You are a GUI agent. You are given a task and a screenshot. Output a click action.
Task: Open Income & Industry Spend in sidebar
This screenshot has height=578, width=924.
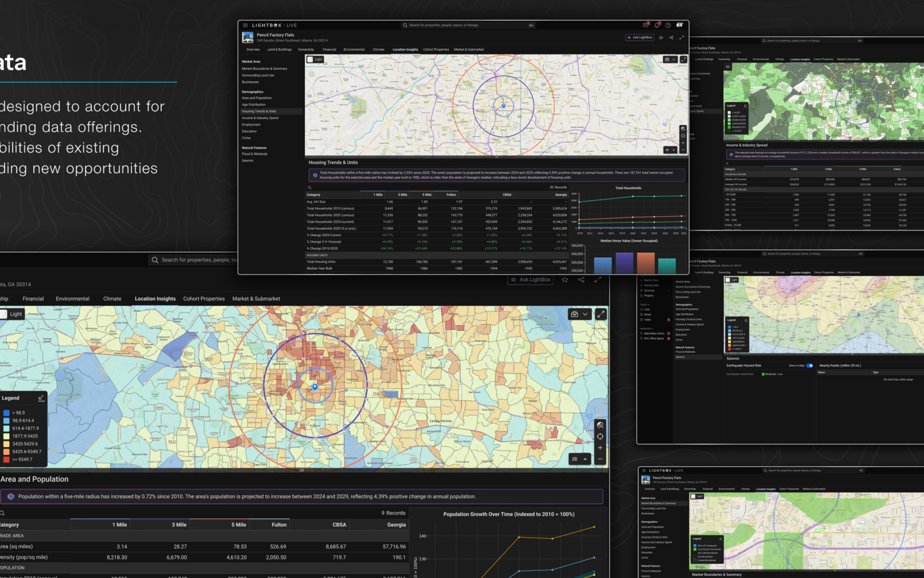click(260, 118)
